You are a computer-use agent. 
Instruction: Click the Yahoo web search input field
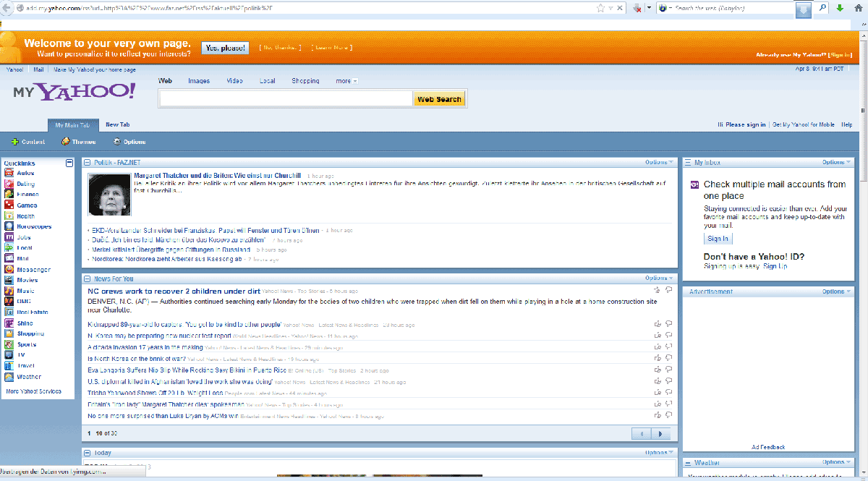point(286,99)
